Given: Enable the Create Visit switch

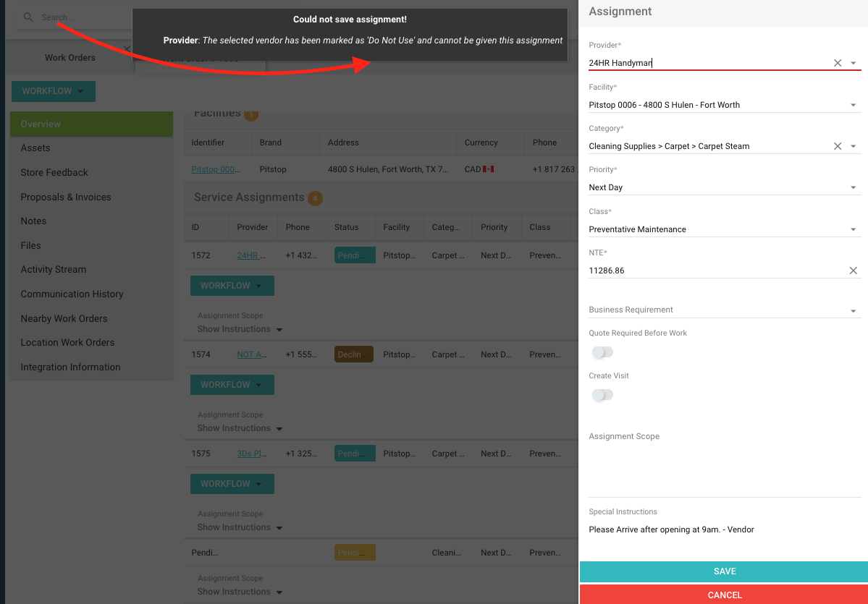Looking at the screenshot, I should (602, 395).
